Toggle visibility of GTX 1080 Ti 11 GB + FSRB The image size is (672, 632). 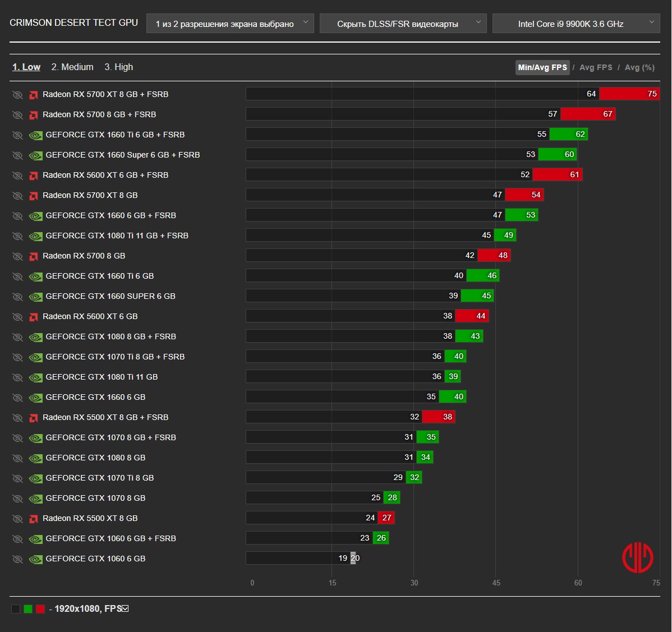coord(17,236)
